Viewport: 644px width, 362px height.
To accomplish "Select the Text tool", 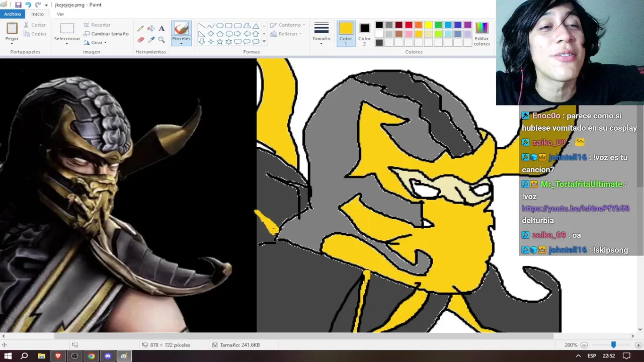I will pyautogui.click(x=162, y=29).
